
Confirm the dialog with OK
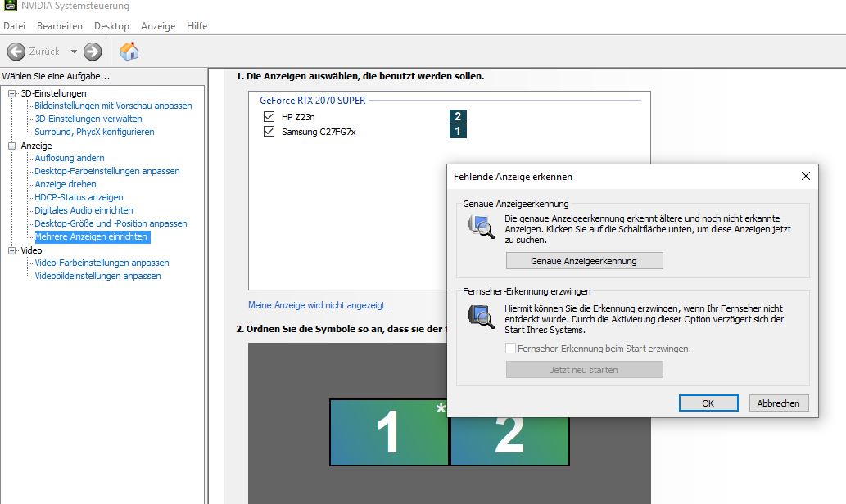[708, 403]
